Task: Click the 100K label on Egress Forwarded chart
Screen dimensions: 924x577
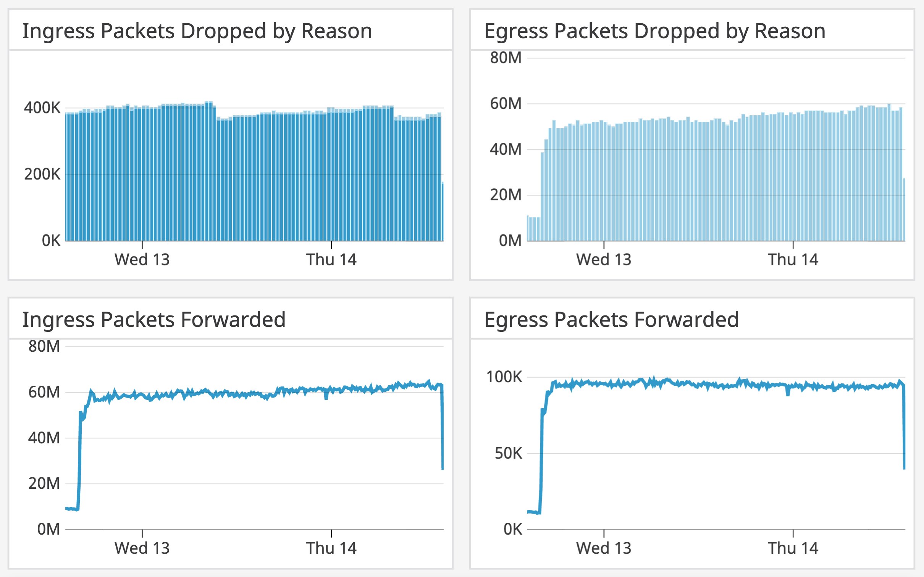Action: tap(504, 377)
